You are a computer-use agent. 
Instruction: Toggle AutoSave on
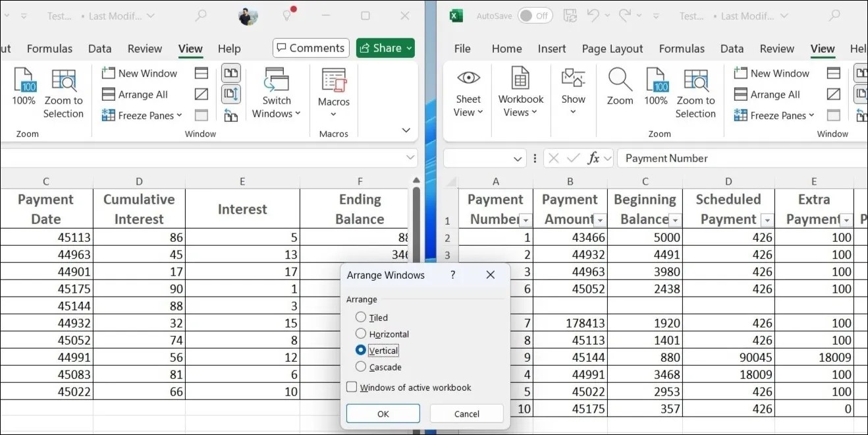[535, 15]
